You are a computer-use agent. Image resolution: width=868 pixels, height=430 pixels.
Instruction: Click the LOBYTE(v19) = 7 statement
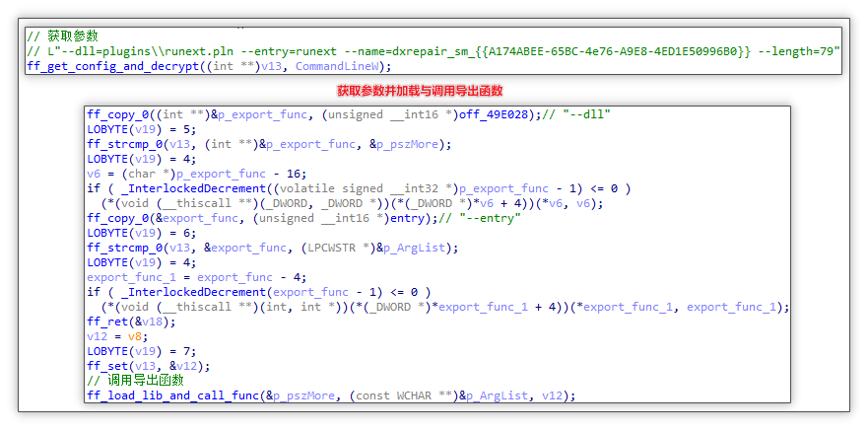pyautogui.click(x=141, y=351)
